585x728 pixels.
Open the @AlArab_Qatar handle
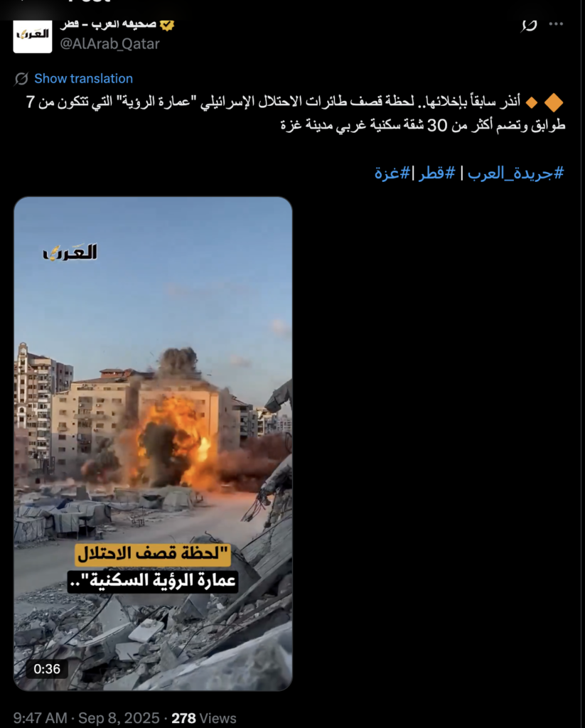(109, 43)
